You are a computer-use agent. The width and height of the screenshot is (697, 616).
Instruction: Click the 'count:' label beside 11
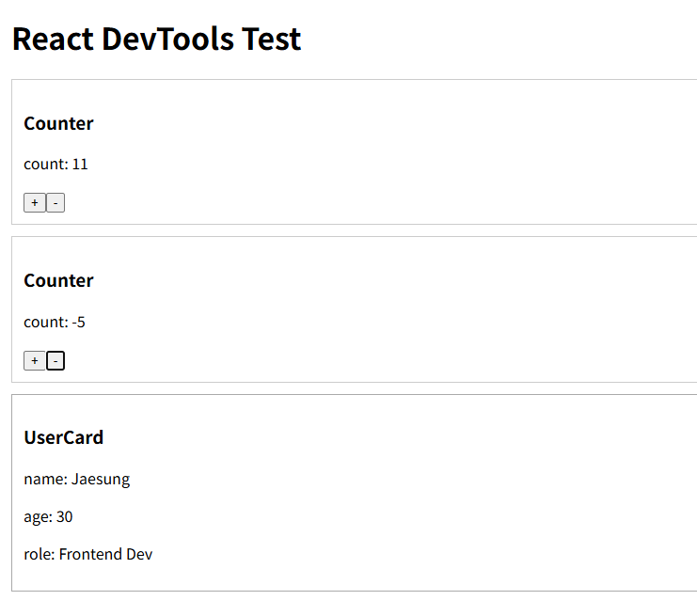[x=46, y=165]
